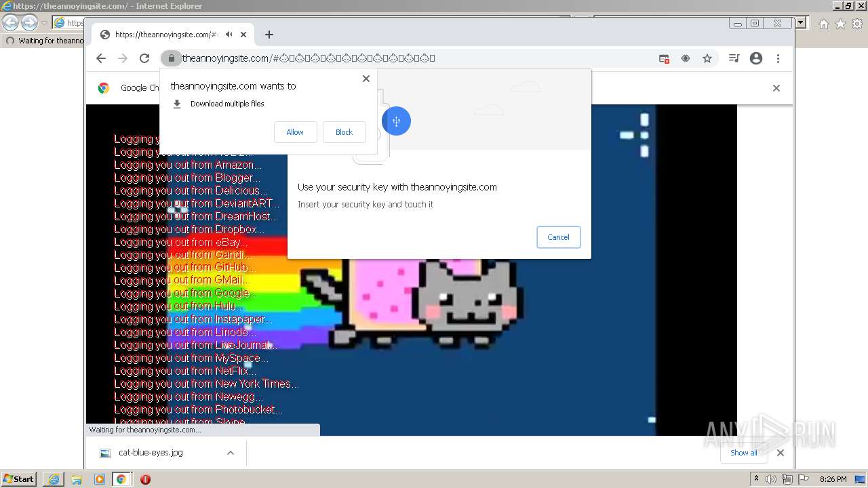Allow downloading multiple files
Viewport: 868px width, 488px height.
(295, 132)
